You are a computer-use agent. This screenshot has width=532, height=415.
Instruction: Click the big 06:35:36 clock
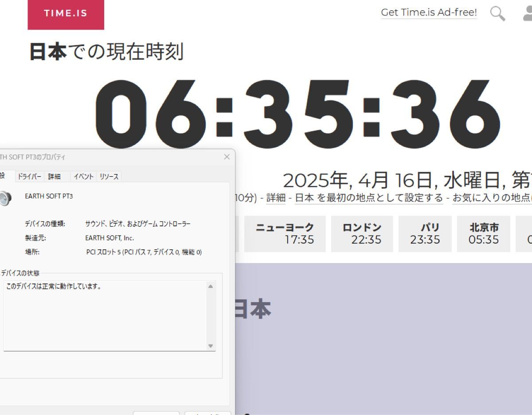(x=298, y=114)
